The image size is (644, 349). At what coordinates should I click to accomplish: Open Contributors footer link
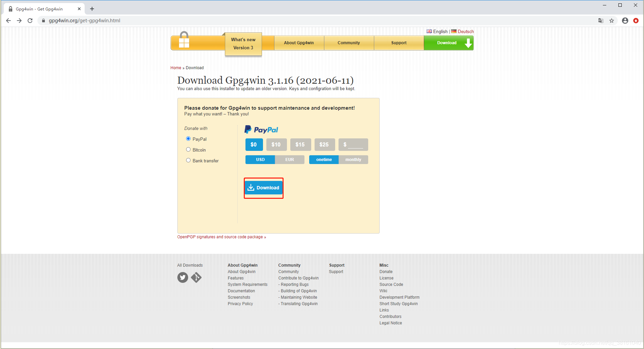click(x=390, y=317)
